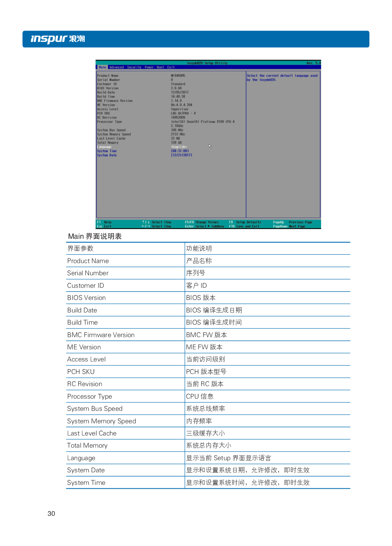
Task: Click F5/F6 Change Values hint
Action: pyautogui.click(x=202, y=222)
